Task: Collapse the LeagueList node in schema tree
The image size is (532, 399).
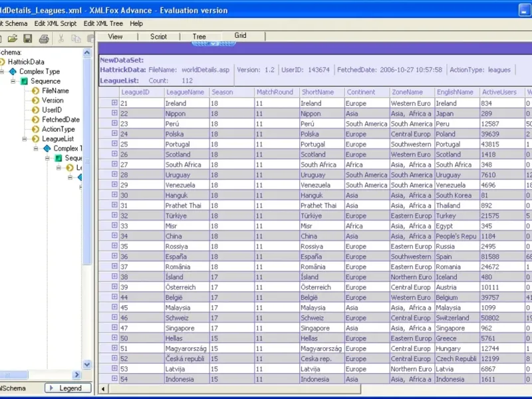Action: click(x=25, y=139)
